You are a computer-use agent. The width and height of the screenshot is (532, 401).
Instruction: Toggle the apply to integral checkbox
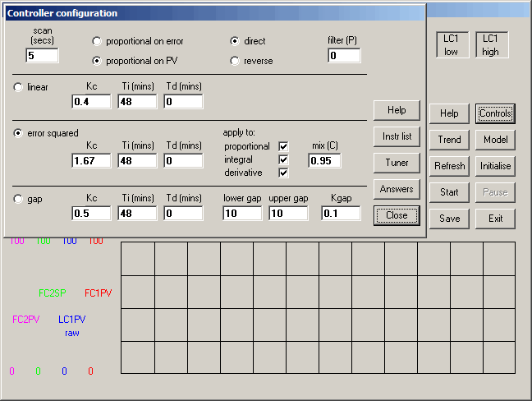tap(284, 159)
